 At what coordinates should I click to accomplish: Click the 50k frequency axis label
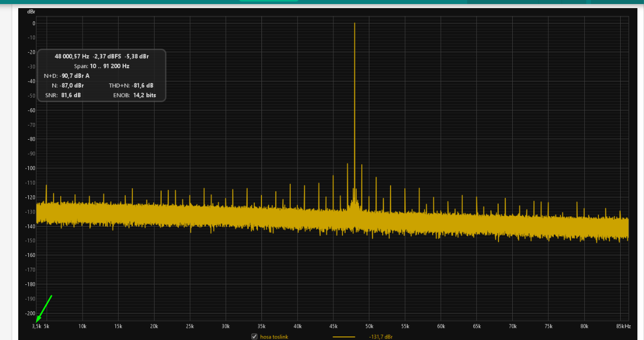pyautogui.click(x=369, y=326)
